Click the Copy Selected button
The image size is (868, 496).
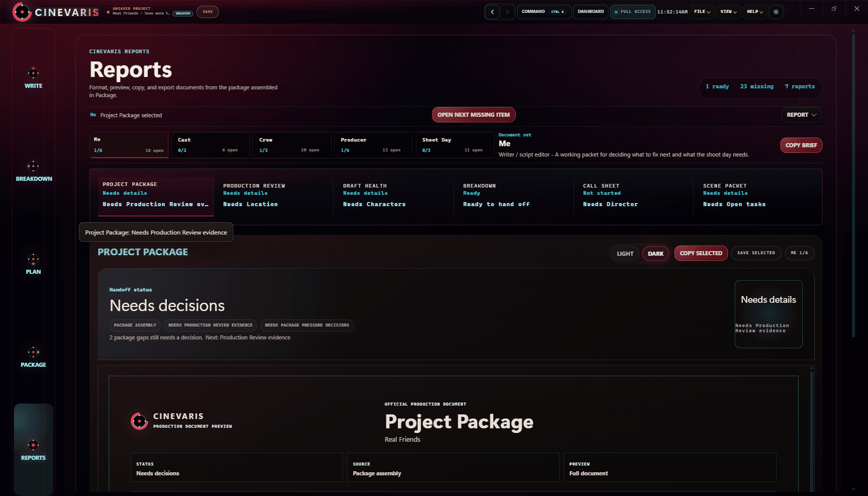point(701,253)
